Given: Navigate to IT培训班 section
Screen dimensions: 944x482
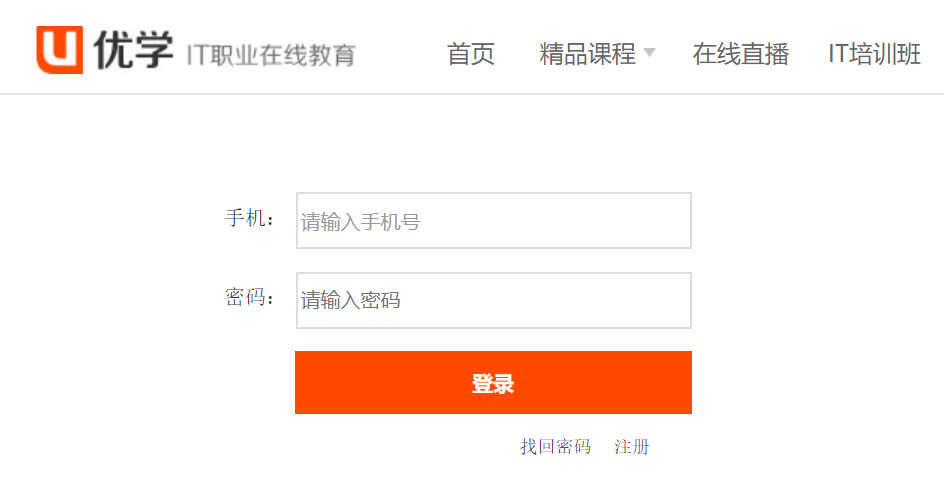Looking at the screenshot, I should [x=875, y=54].
